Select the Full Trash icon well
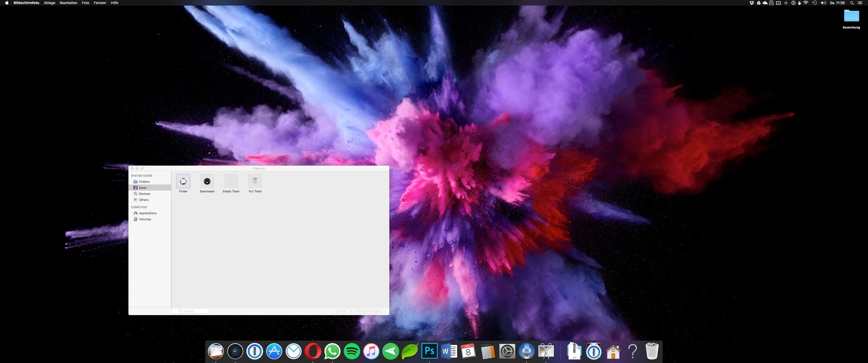 (x=255, y=181)
